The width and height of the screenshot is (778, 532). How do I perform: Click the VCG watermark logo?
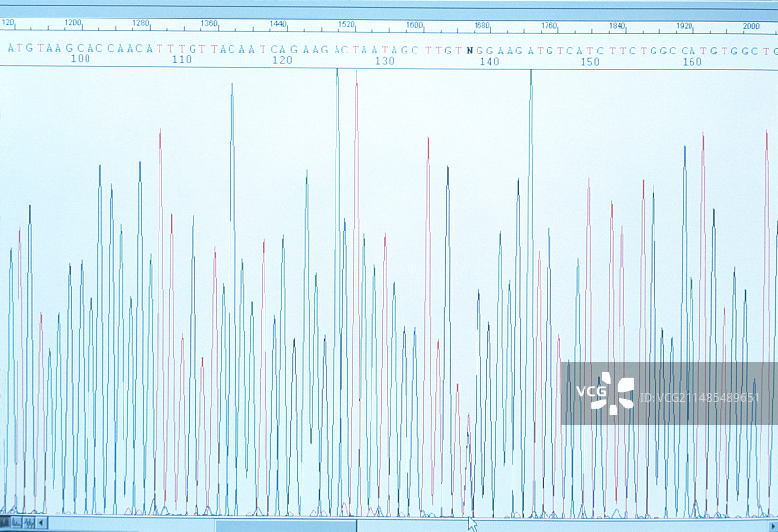click(x=604, y=393)
